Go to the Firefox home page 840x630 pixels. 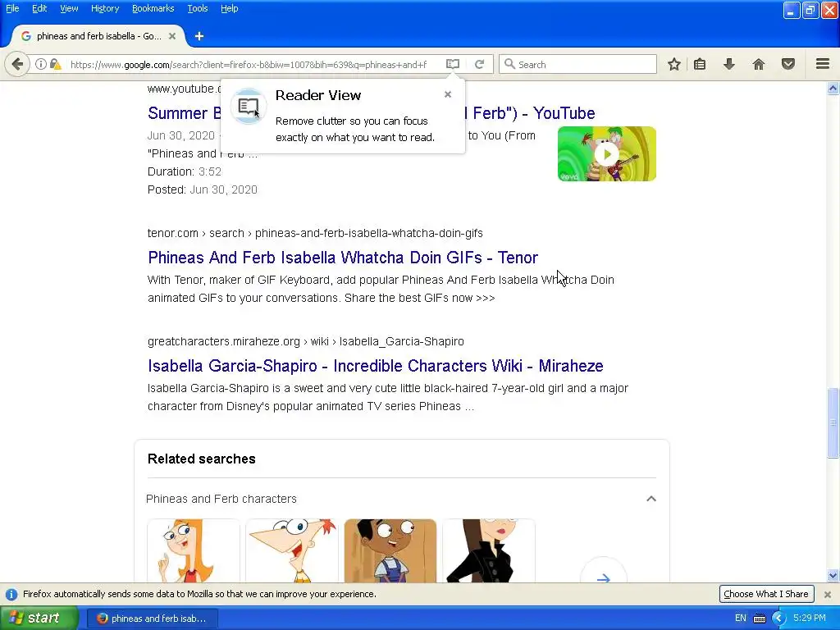click(759, 64)
